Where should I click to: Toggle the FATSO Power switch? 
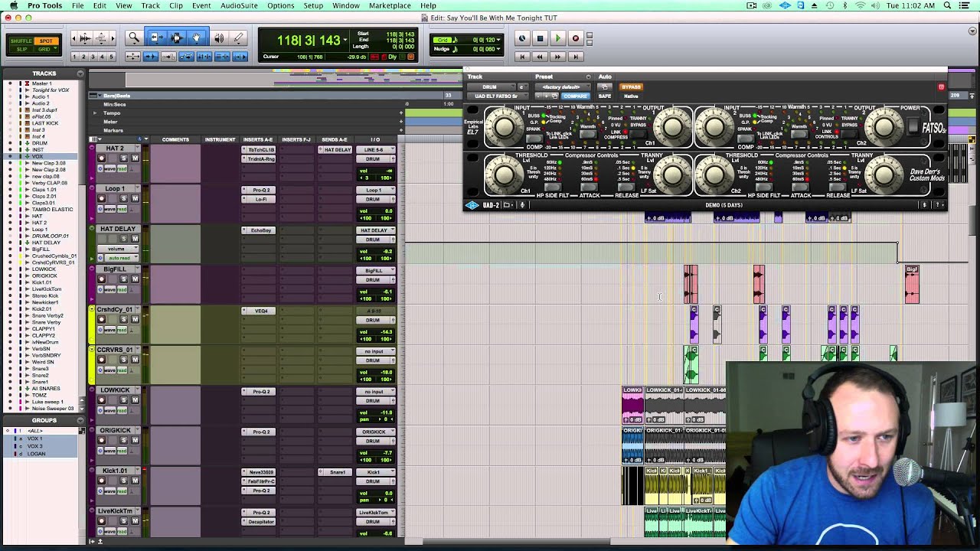click(x=913, y=126)
